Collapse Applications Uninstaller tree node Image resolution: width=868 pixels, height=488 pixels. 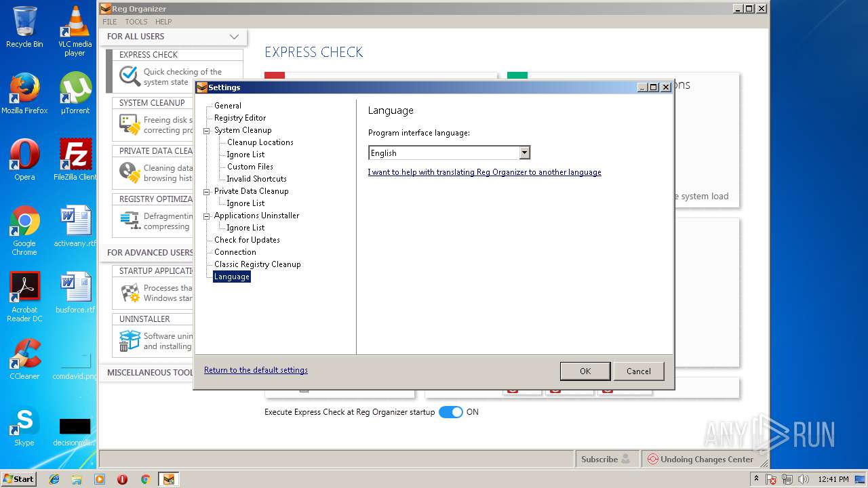pyautogui.click(x=208, y=216)
